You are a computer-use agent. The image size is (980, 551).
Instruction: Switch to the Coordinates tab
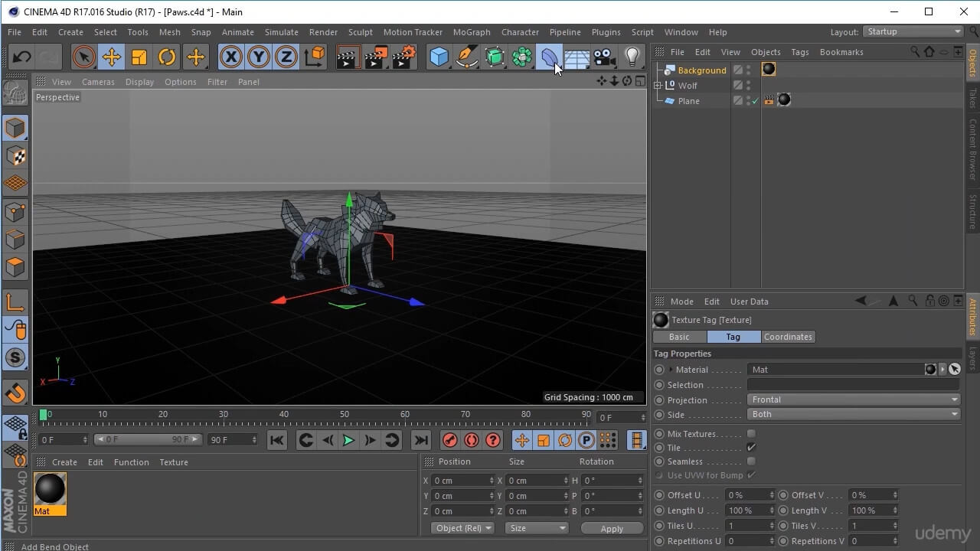pyautogui.click(x=787, y=337)
